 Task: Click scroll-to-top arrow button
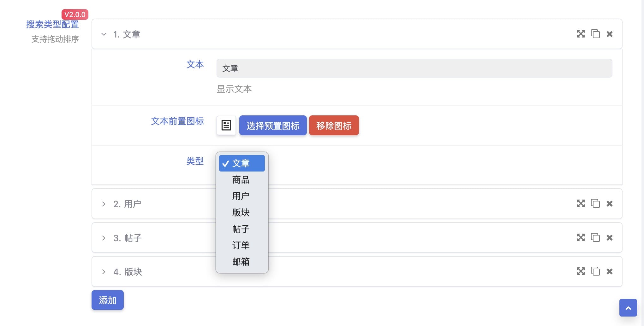click(628, 308)
